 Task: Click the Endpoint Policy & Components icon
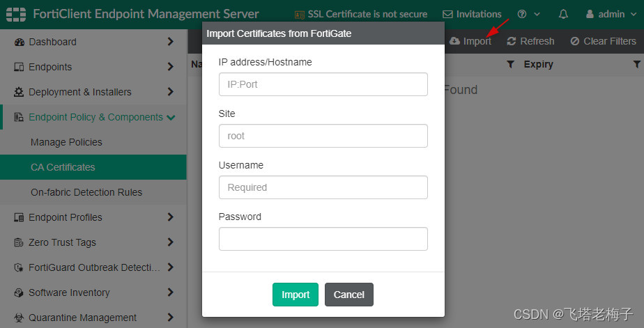click(x=19, y=117)
